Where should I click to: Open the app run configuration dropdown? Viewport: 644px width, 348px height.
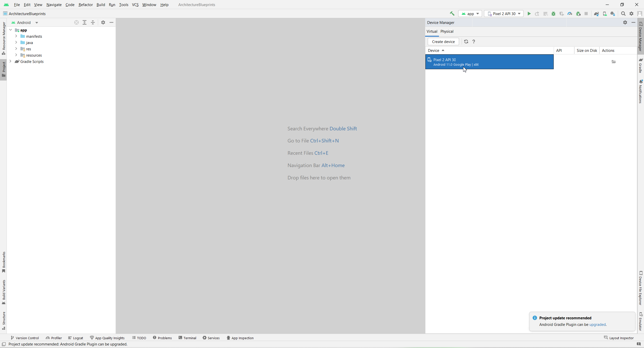[470, 14]
